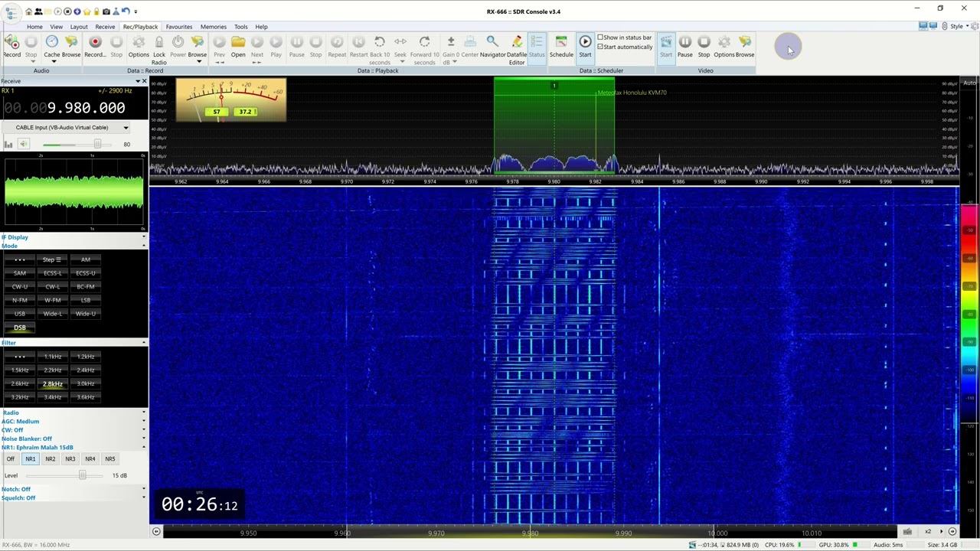Switch to the View ribbon tab
Viewport: 980px width, 551px height.
[57, 27]
